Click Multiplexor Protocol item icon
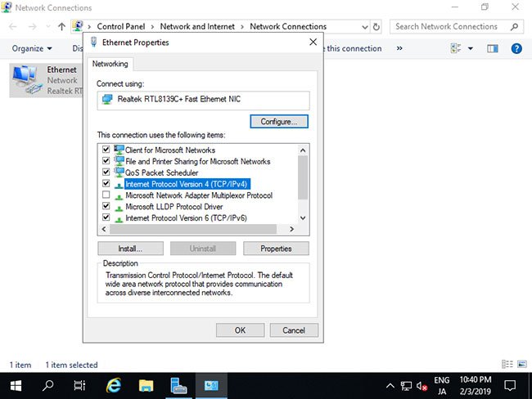Screen dimensions: 532x399 pos(119,196)
